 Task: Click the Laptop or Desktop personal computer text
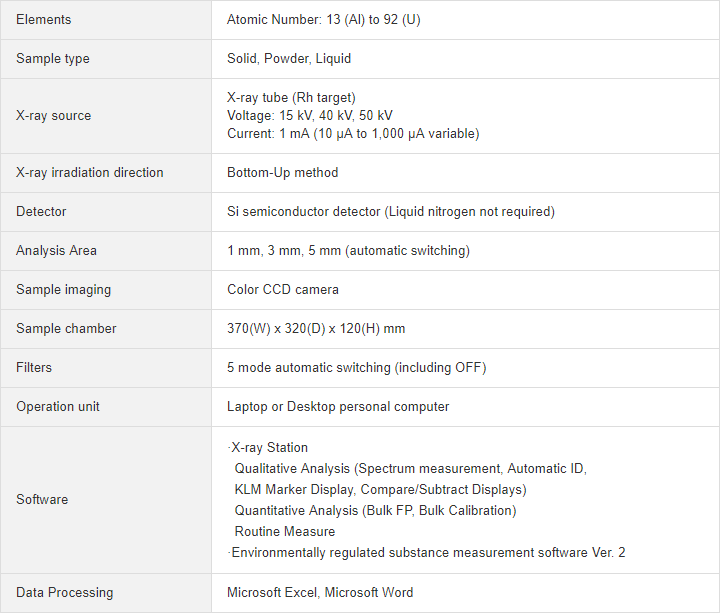(338, 407)
